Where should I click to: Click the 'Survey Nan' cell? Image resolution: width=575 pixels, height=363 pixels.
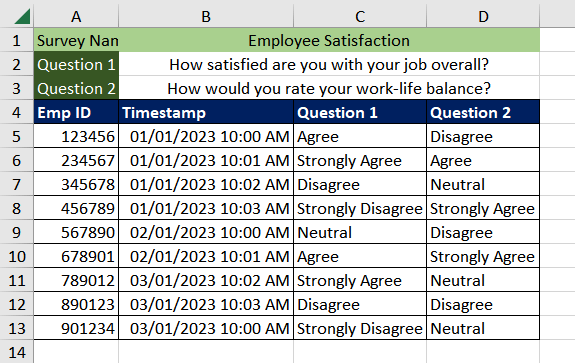76,40
